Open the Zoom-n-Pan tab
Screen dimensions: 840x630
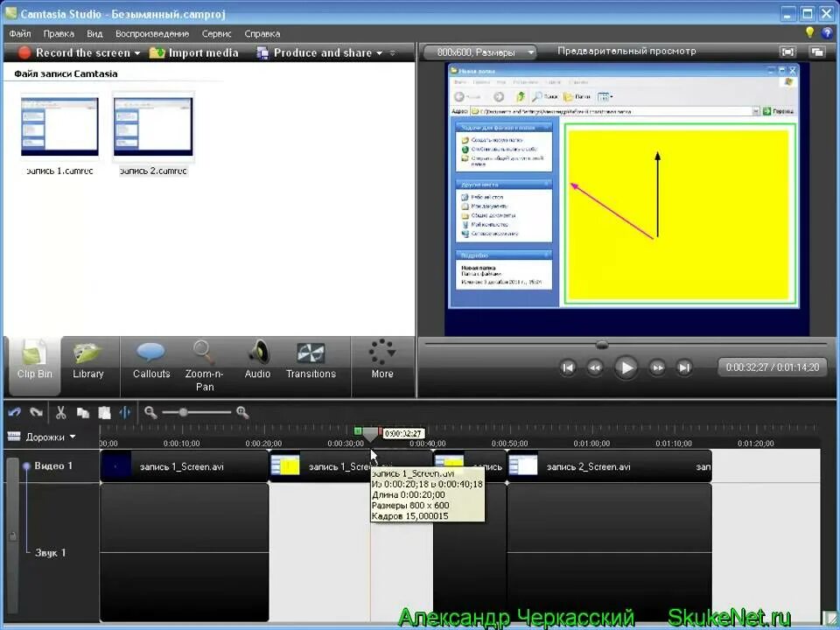(x=204, y=367)
